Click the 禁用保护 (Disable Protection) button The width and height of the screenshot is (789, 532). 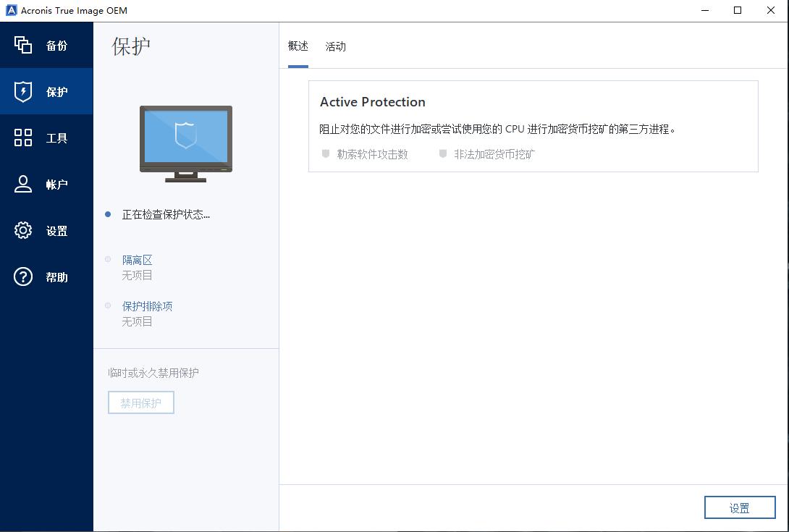tap(140, 402)
